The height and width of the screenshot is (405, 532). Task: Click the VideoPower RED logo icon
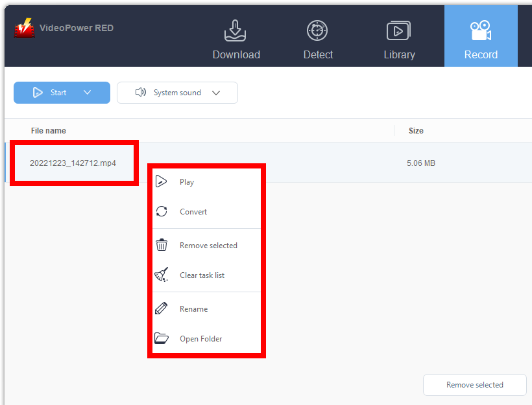tap(24, 28)
